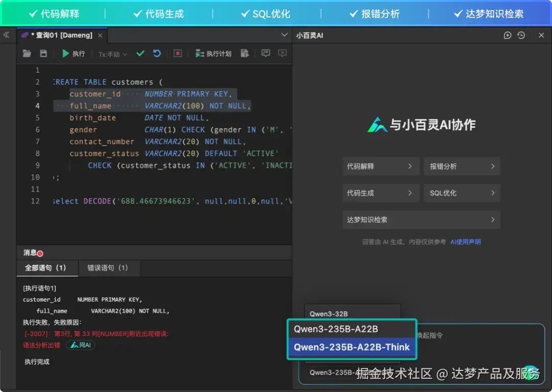Rollback transaction with blue undo icon
The width and height of the screenshot is (552, 392).
click(x=157, y=53)
